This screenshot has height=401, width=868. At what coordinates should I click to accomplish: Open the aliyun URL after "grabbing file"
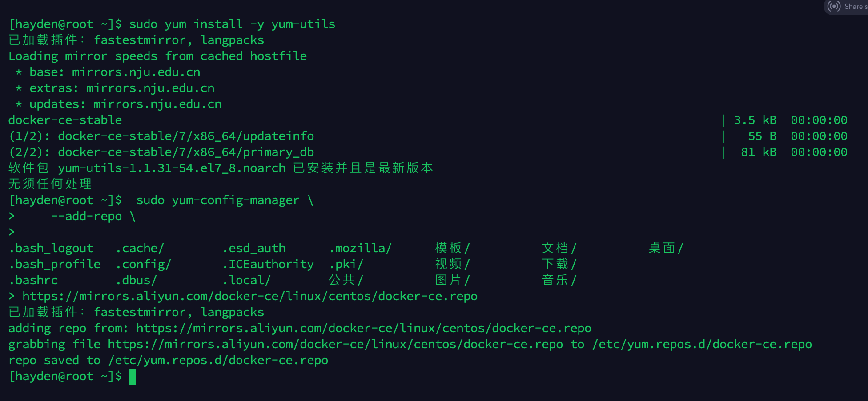pos(335,345)
